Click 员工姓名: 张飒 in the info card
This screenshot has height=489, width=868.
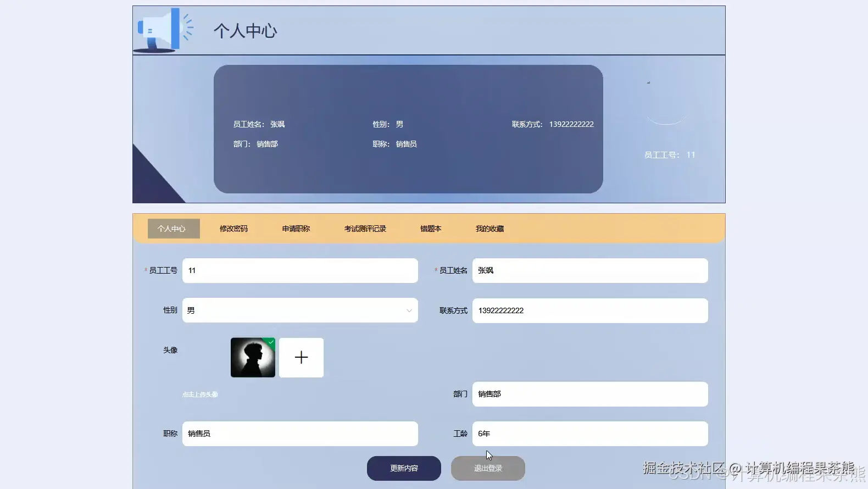pyautogui.click(x=259, y=124)
